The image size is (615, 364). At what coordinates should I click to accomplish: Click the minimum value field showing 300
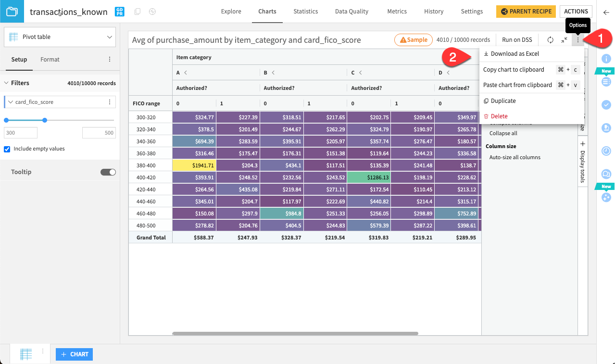pyautogui.click(x=21, y=133)
